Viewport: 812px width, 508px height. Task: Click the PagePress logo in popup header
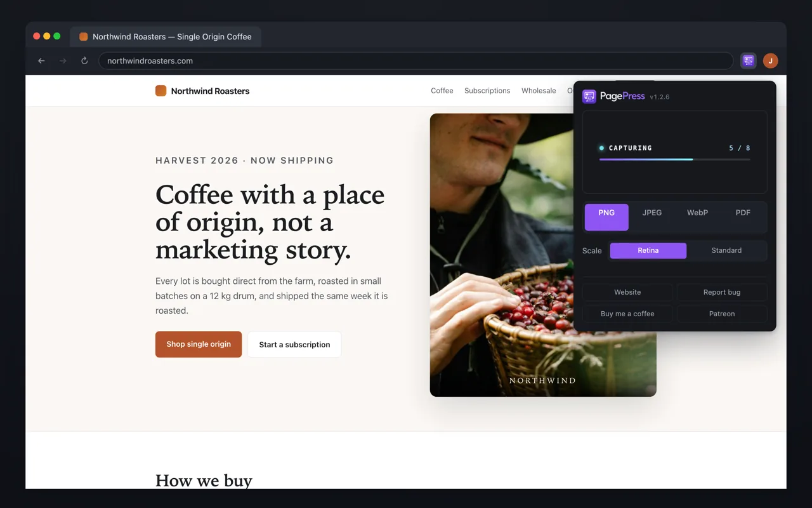point(589,97)
